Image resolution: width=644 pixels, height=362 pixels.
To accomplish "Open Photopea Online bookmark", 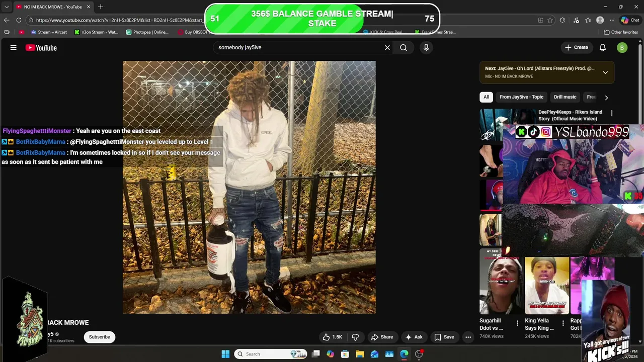I will (x=147, y=32).
